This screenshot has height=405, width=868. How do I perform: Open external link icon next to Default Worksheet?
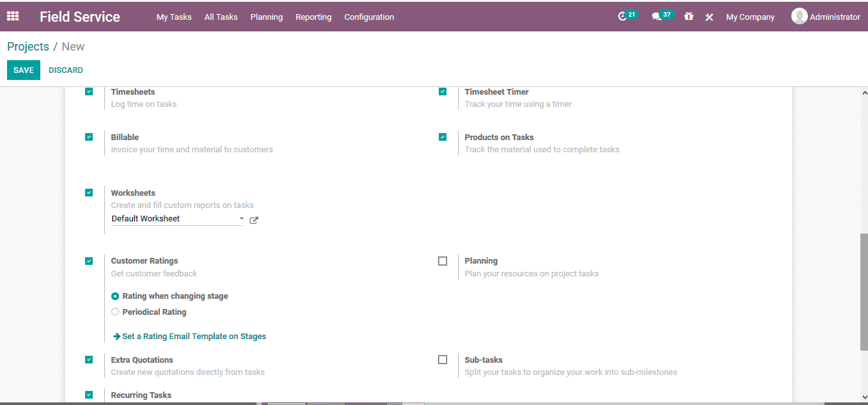[x=254, y=220]
